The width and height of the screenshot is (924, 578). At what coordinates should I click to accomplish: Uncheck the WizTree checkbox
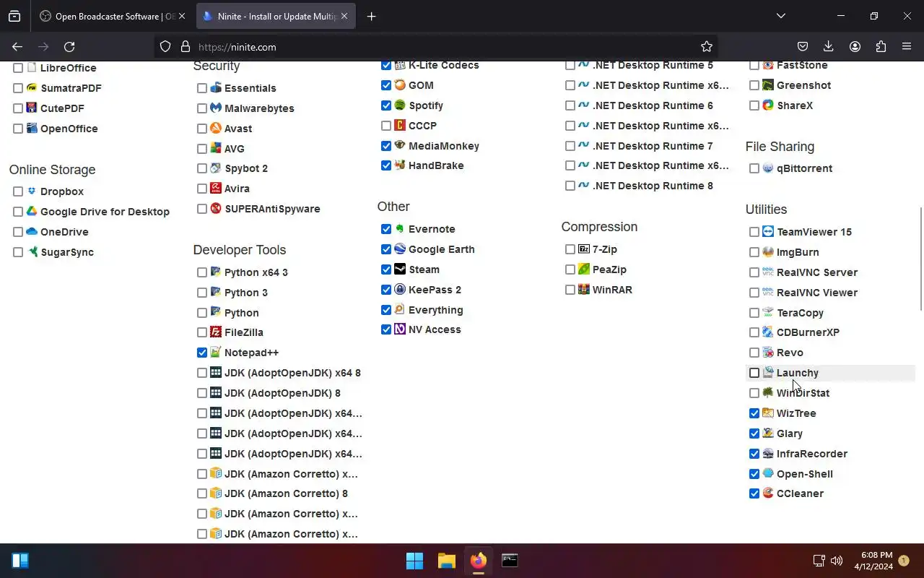754,413
